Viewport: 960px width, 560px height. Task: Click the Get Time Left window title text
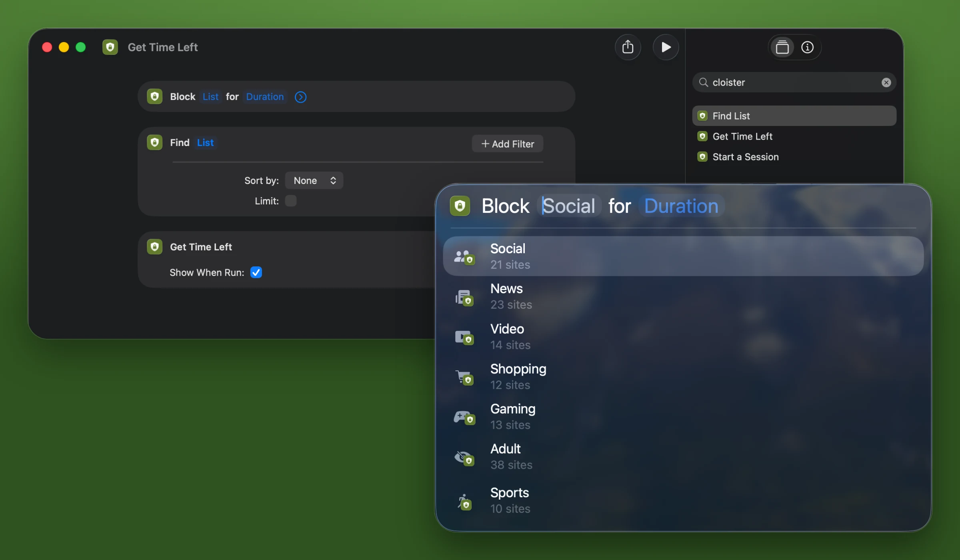point(162,47)
